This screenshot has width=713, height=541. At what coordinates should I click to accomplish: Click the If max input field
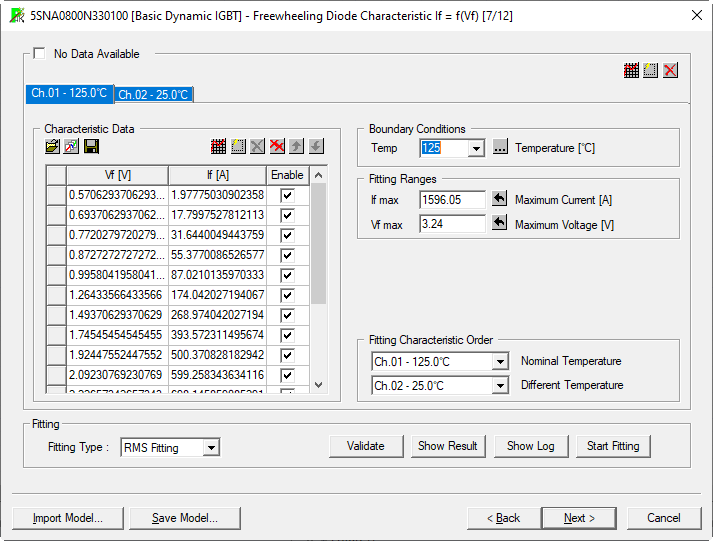452,200
